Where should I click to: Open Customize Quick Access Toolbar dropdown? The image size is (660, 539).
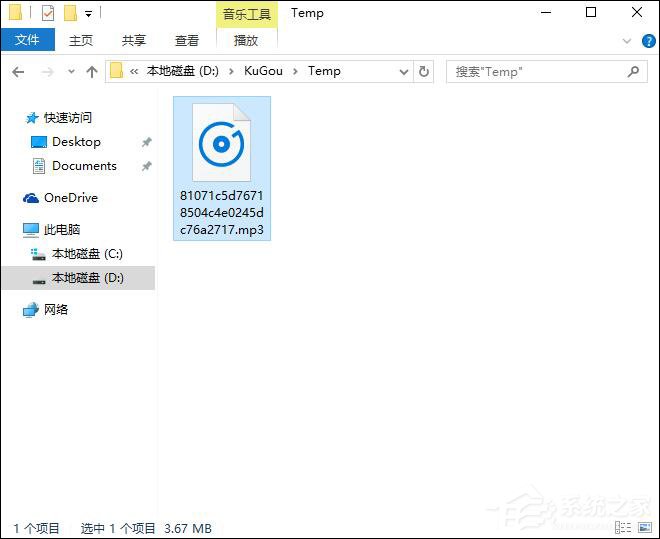(88, 14)
